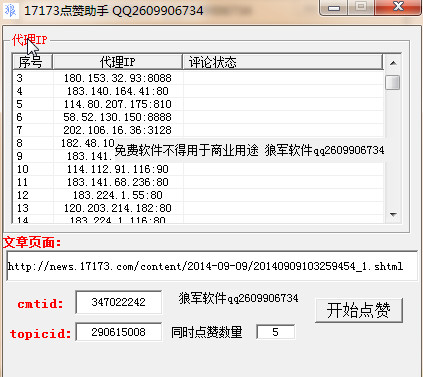Select proxy row 120.203.214.182:80
423x377 pixels.
198,208
